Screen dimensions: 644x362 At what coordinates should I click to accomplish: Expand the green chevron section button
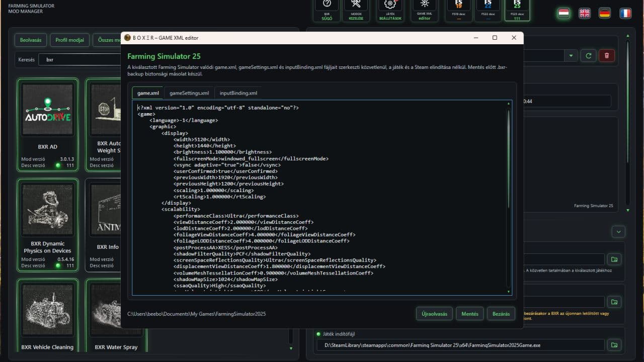(x=618, y=231)
